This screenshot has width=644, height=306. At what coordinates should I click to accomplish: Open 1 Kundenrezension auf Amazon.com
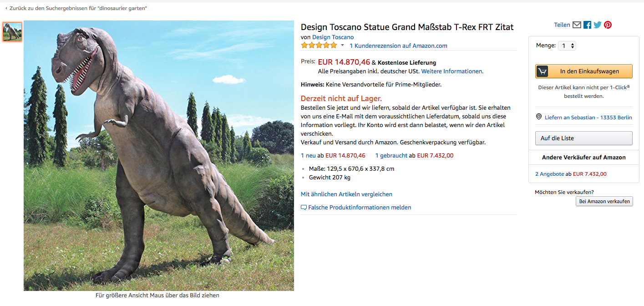pyautogui.click(x=398, y=46)
